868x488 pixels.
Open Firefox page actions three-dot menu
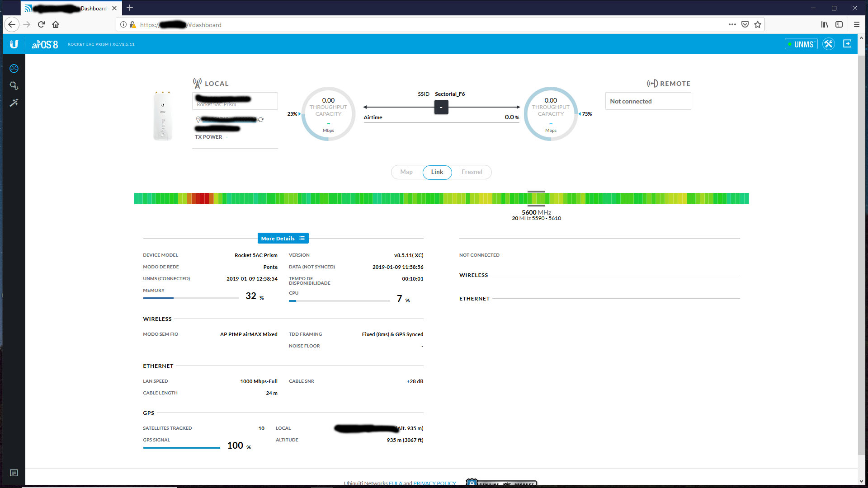[x=732, y=25]
